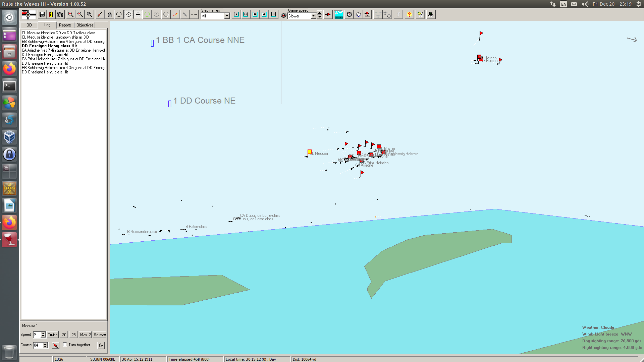Click the red sinking ship icon
Image resolution: width=644 pixels, height=362 pixels.
pos(368,14)
